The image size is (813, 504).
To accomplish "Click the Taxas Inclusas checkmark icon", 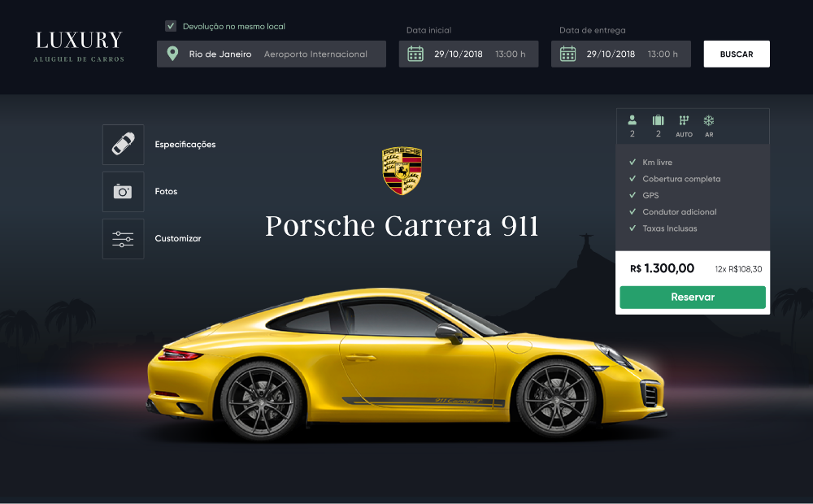I will click(633, 228).
